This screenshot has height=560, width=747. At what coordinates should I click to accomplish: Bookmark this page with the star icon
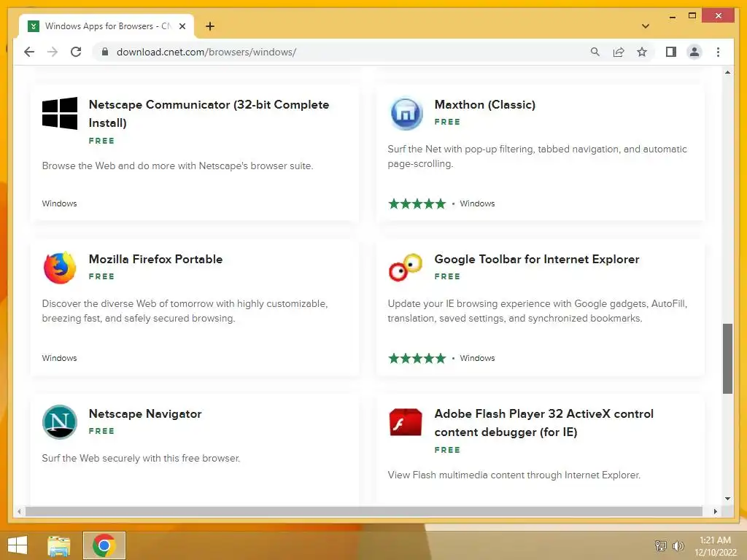642,52
